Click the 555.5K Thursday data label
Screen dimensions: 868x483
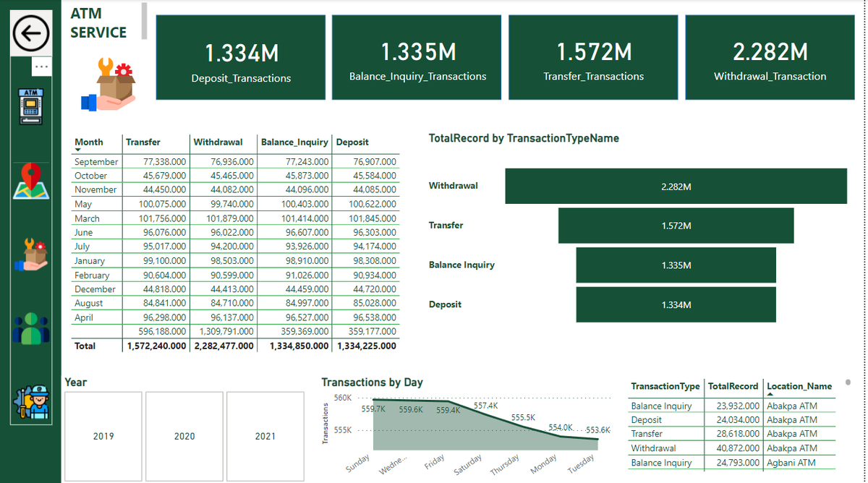[523, 417]
